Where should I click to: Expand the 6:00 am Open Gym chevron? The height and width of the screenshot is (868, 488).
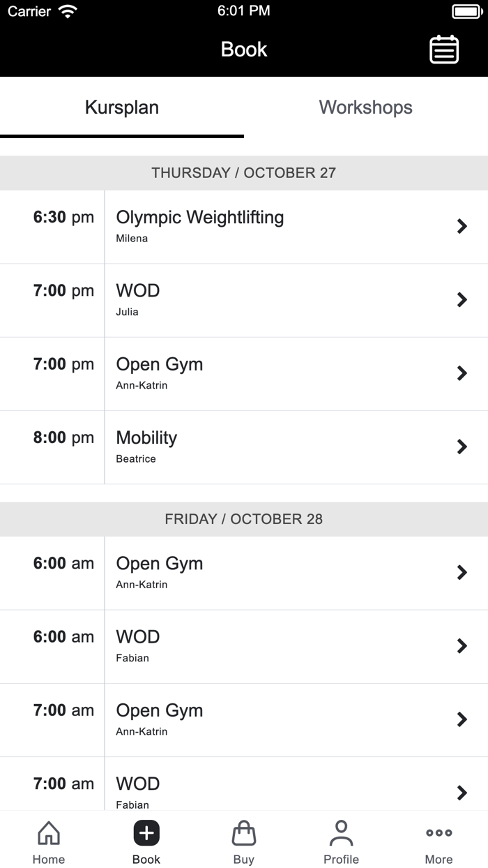[462, 572]
